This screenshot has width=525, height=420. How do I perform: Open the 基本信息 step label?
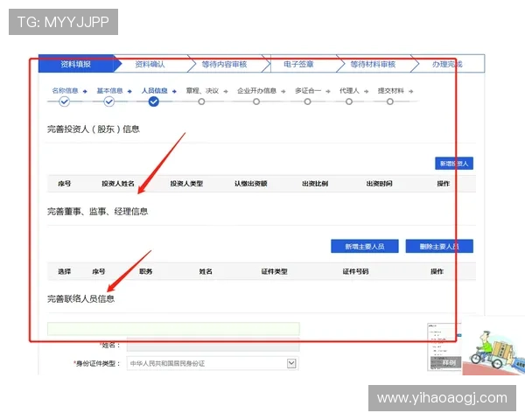click(109, 90)
